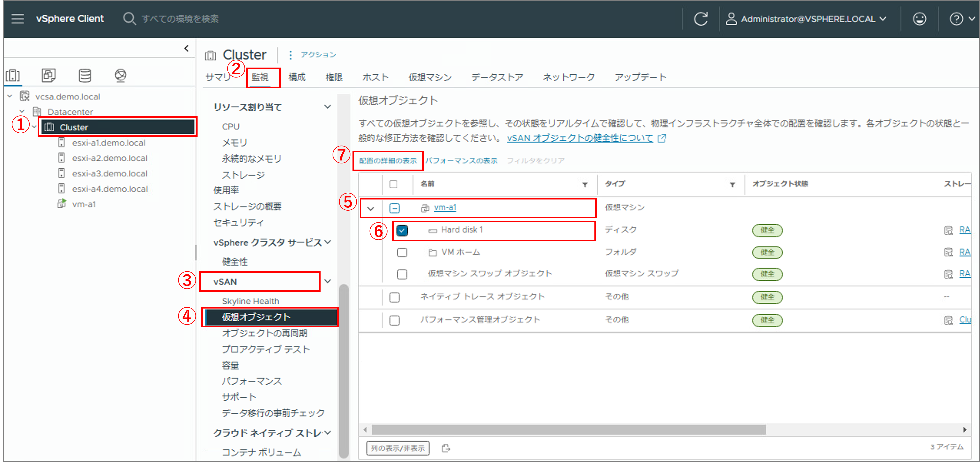Click the name column filter icon
The image size is (980, 462).
[585, 185]
